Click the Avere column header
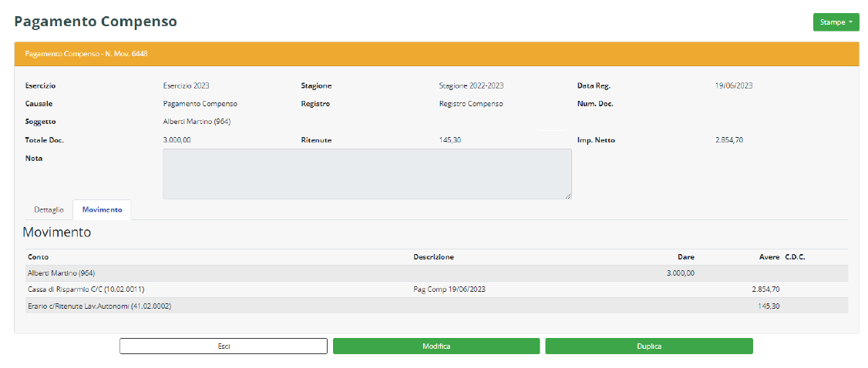The image size is (868, 368). point(769,256)
